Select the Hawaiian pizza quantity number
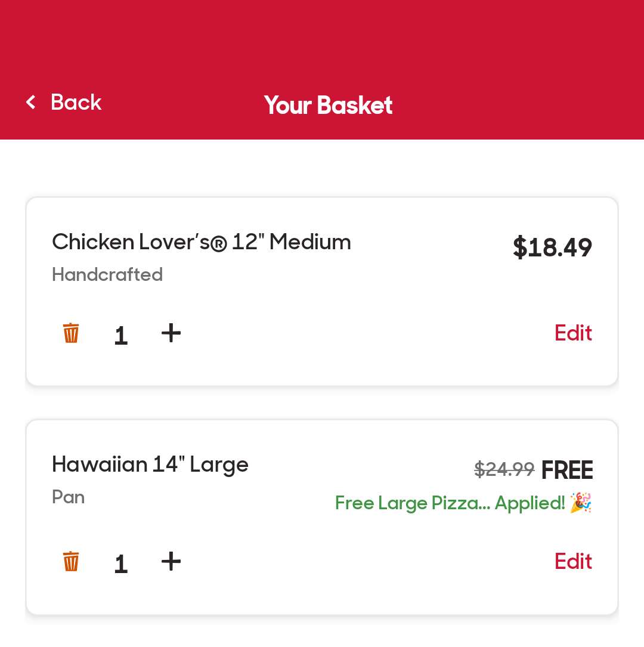 tap(121, 564)
